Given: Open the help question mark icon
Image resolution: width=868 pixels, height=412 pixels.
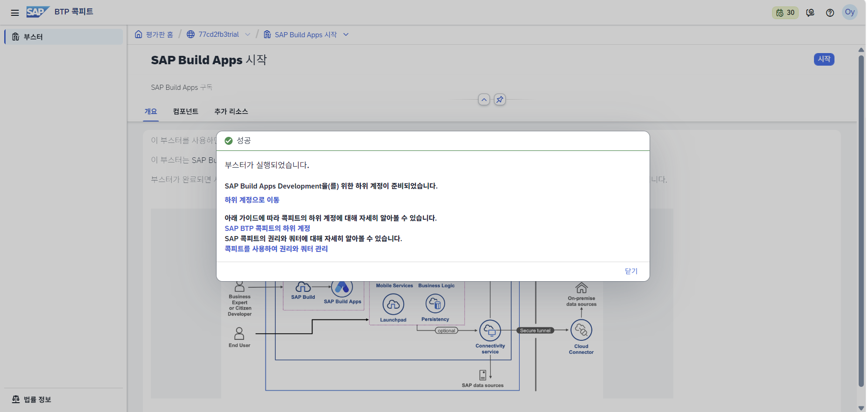Looking at the screenshot, I should click(830, 13).
